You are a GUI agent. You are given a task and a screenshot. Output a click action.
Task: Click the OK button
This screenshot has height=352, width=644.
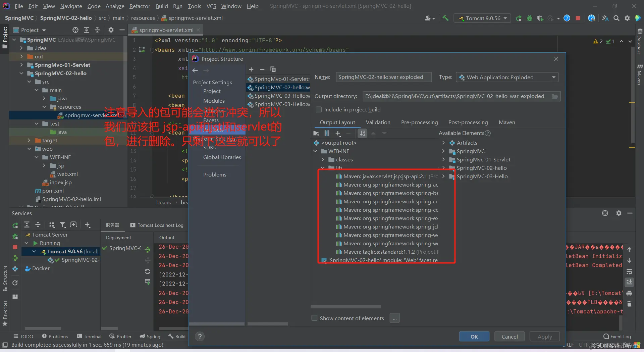coord(474,337)
